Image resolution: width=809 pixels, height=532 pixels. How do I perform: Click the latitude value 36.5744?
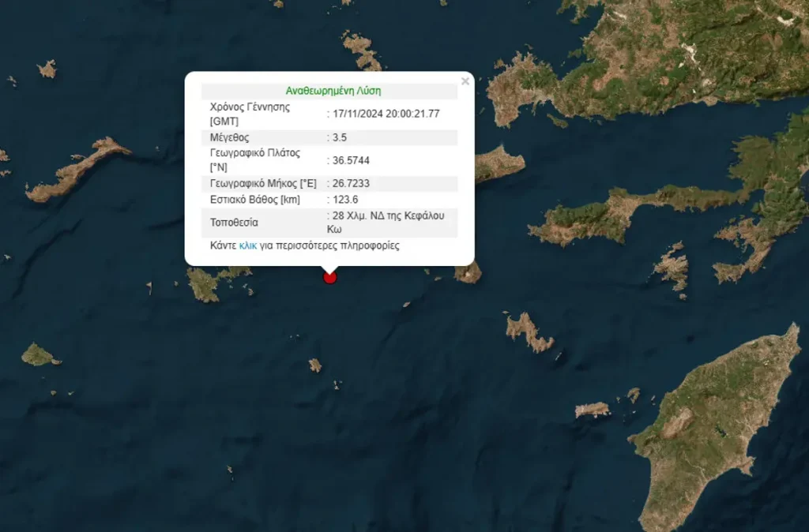pos(351,160)
